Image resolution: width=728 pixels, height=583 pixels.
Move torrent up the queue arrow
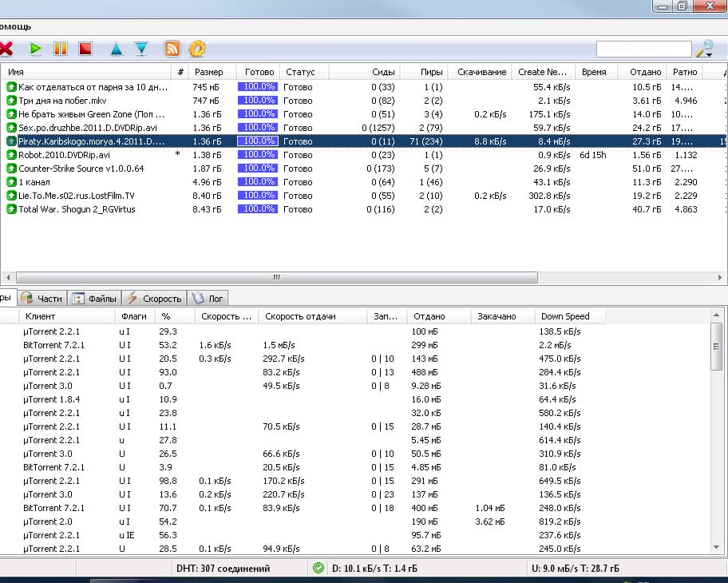pyautogui.click(x=117, y=50)
